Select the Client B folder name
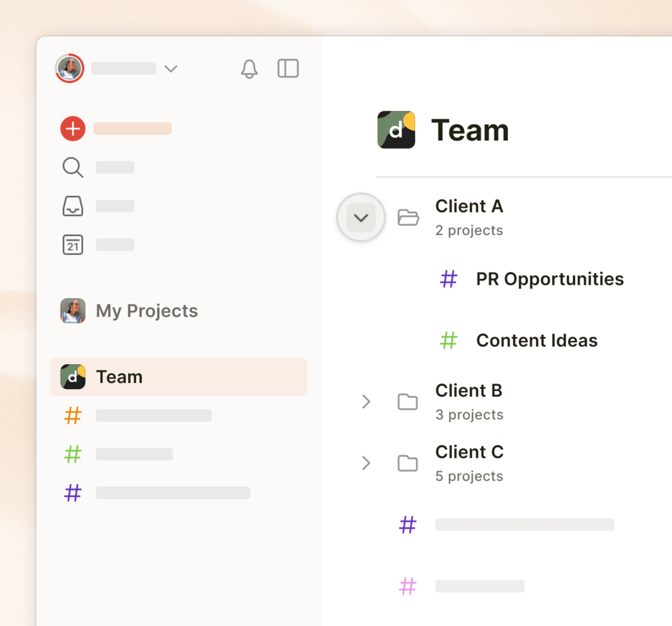Viewport: 672px width, 626px height. (x=469, y=391)
